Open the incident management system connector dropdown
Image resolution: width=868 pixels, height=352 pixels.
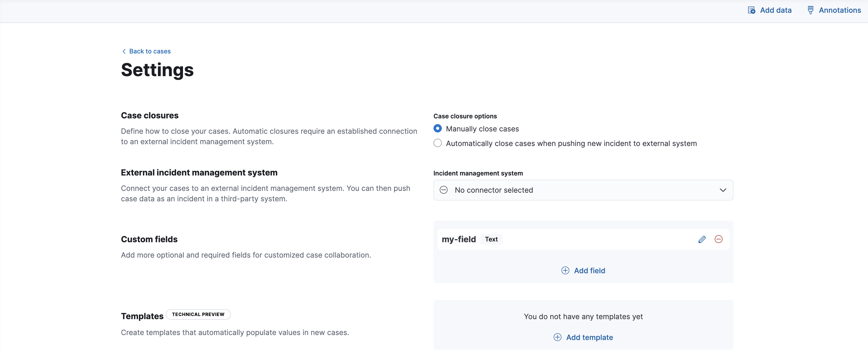pyautogui.click(x=583, y=190)
